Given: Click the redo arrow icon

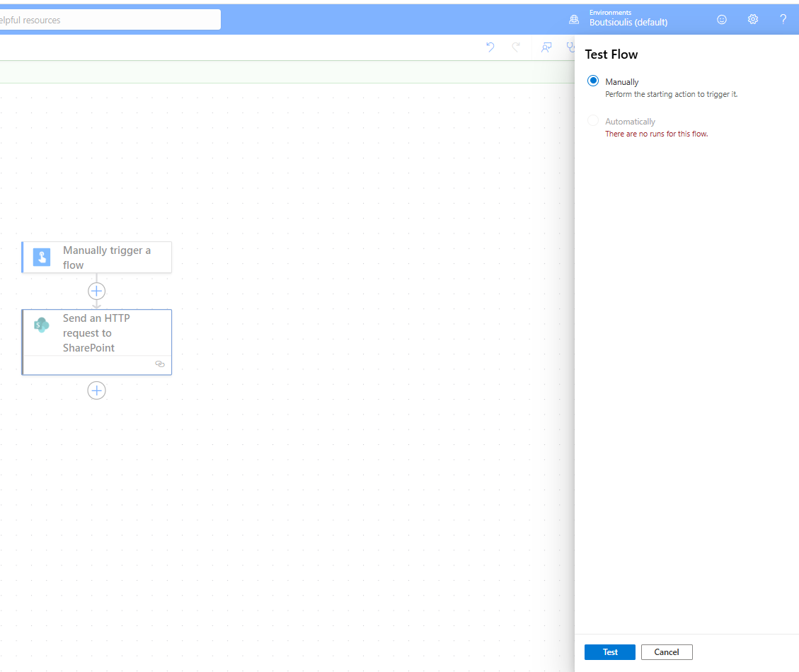Looking at the screenshot, I should (516, 47).
